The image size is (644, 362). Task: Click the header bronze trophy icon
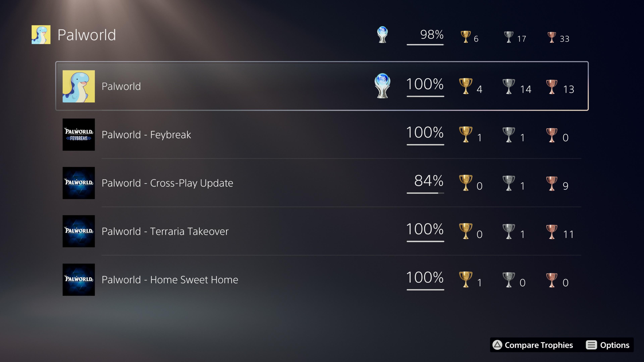pyautogui.click(x=551, y=37)
